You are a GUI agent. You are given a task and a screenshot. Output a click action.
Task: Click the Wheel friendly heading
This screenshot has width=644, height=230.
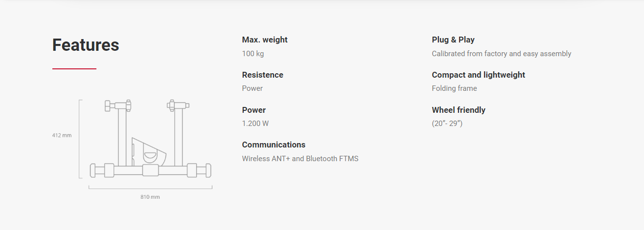point(459,110)
